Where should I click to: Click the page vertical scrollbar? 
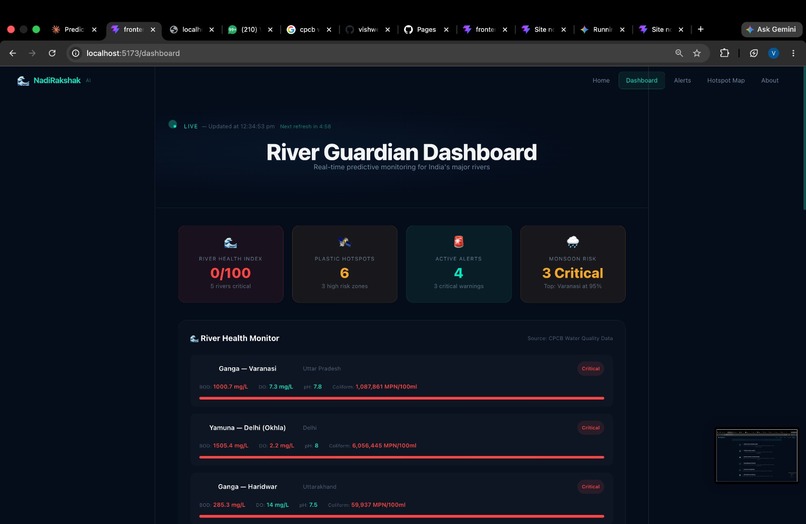tap(804, 139)
